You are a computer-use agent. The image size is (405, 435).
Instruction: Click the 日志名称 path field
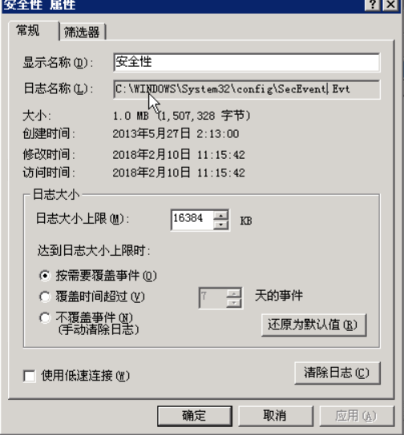click(x=246, y=89)
